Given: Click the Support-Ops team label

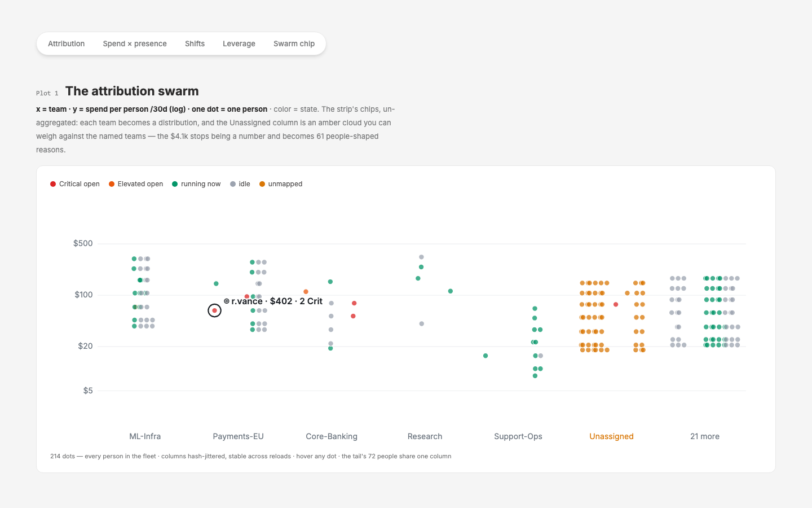Looking at the screenshot, I should tap(518, 436).
